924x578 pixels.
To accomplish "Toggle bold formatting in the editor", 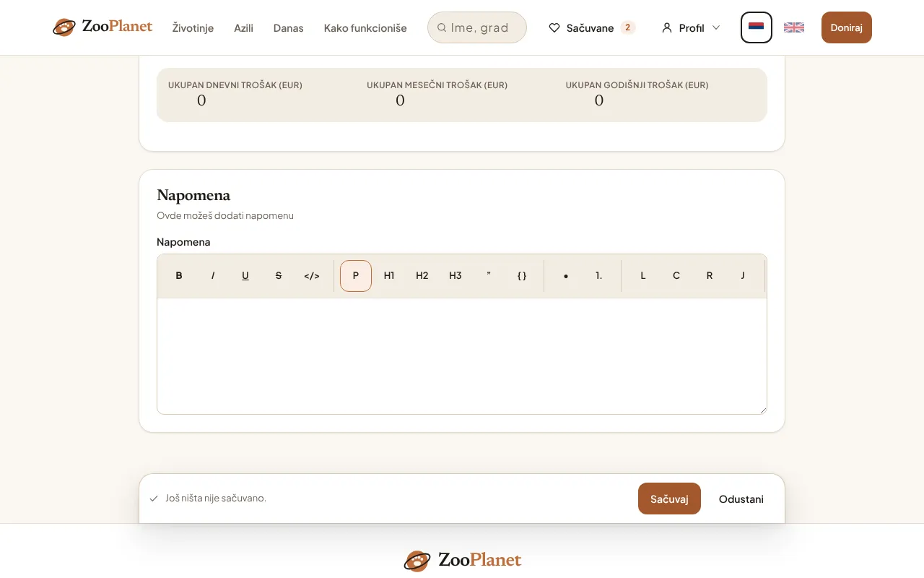I will pyautogui.click(x=179, y=276).
